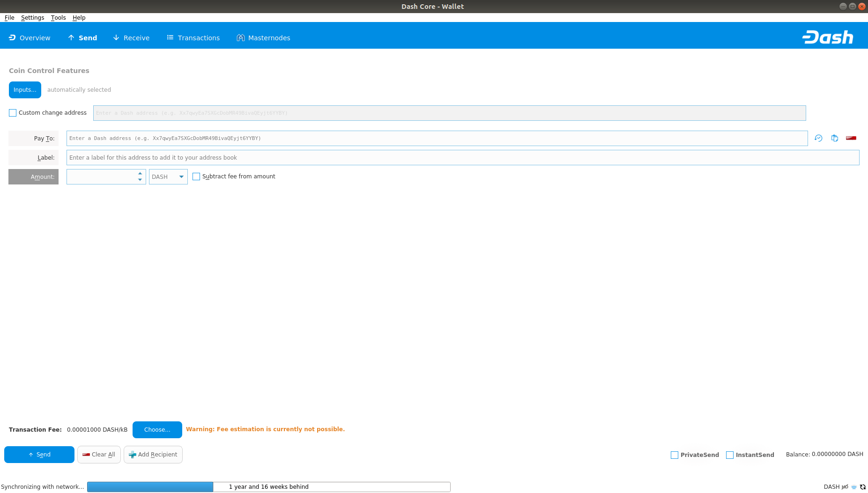Image resolution: width=868 pixels, height=493 pixels.
Task: Click the HD wallet disabled status icon
Action: (x=845, y=487)
